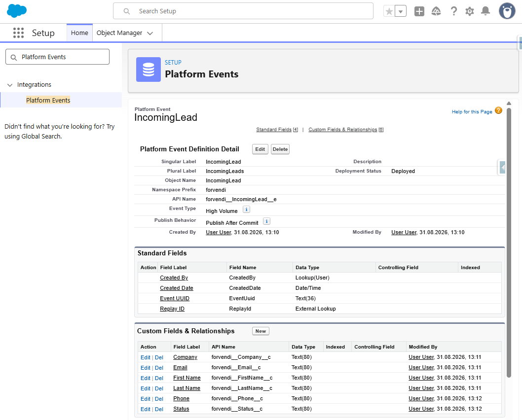Open the Salesforce Help question mark
522x420 pixels.
(x=453, y=11)
